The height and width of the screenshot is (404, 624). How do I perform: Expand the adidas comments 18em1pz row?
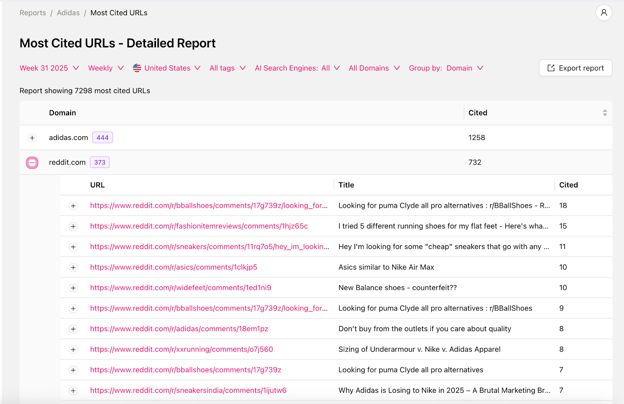pyautogui.click(x=73, y=329)
